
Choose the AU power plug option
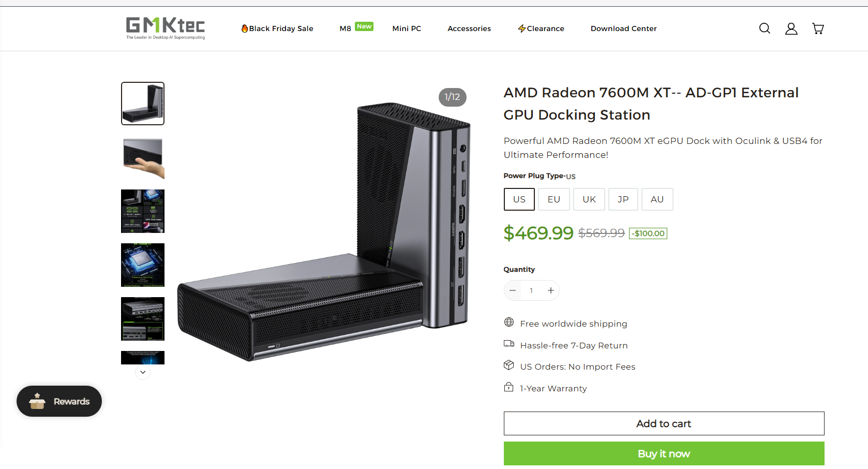(x=657, y=199)
